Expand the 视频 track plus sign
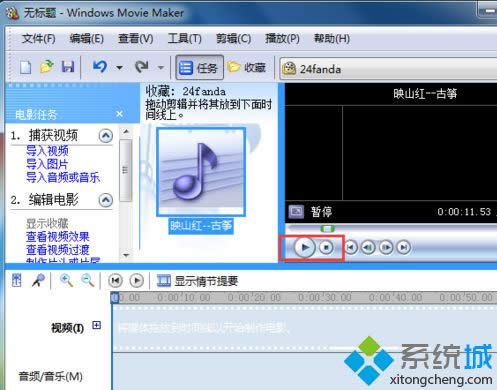Image resolution: width=497 pixels, height=390 pixels. pyautogui.click(x=96, y=325)
